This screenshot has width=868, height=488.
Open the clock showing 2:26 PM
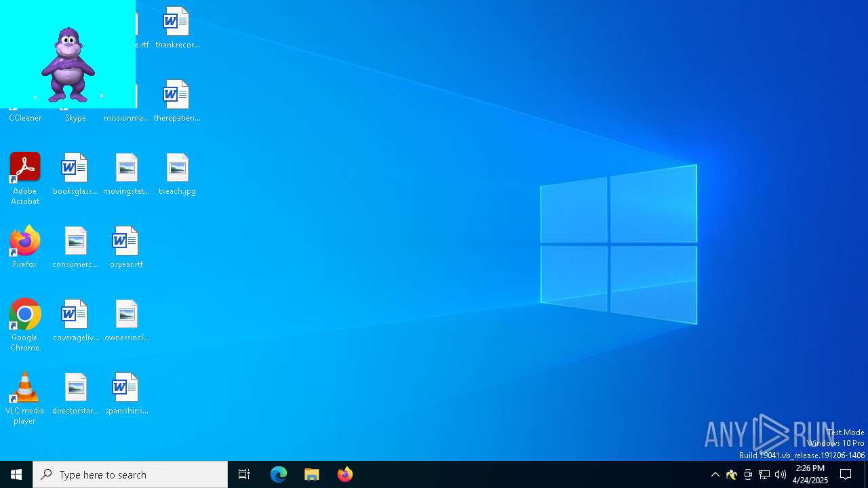[x=810, y=474]
